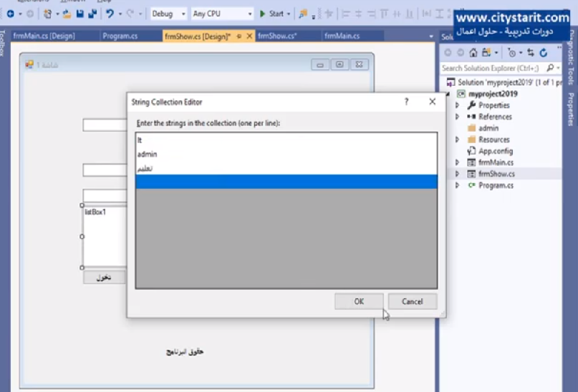Expand the References node
Screen dimensions: 578x392
[x=457, y=117]
